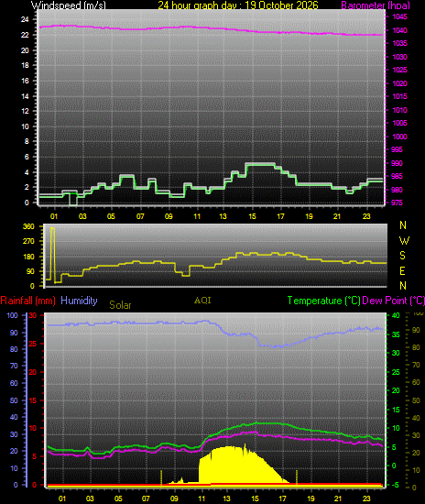Select the 360 wind direction axis value
The width and height of the screenshot is (425, 504).
pos(28,226)
